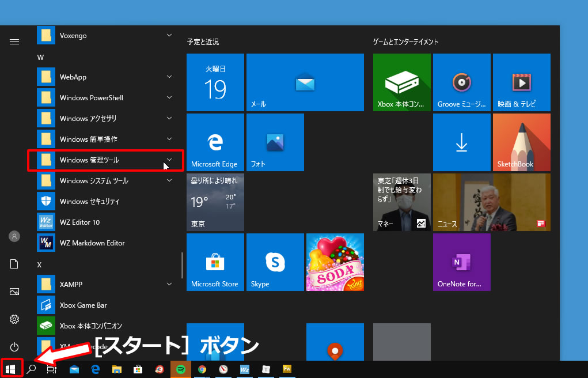Expand the Windows システム ツール folder
This screenshot has height=378, width=588.
(105, 180)
